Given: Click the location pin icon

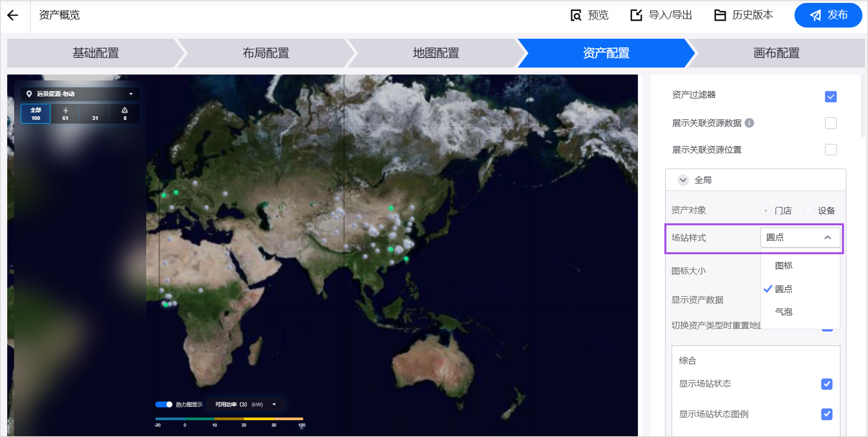Looking at the screenshot, I should point(29,94).
